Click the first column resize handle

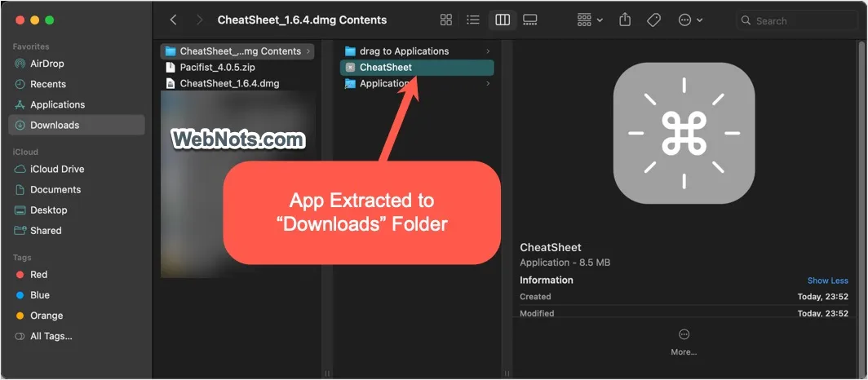(x=327, y=373)
